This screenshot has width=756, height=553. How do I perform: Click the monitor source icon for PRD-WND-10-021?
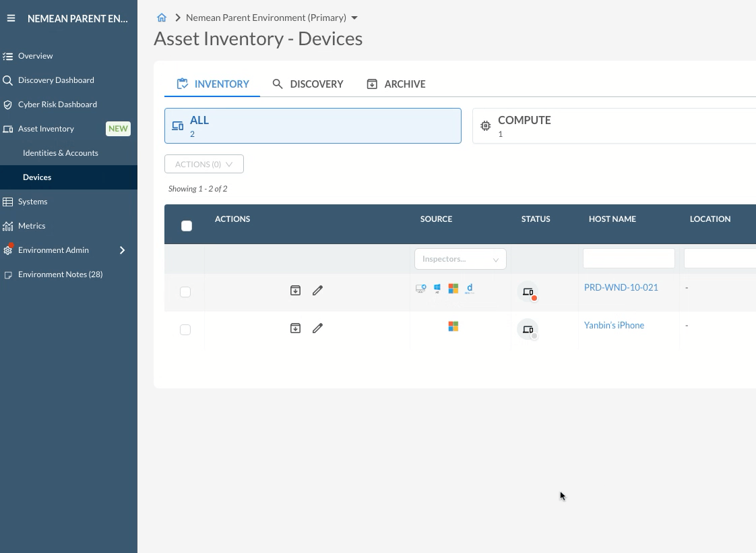pos(421,289)
